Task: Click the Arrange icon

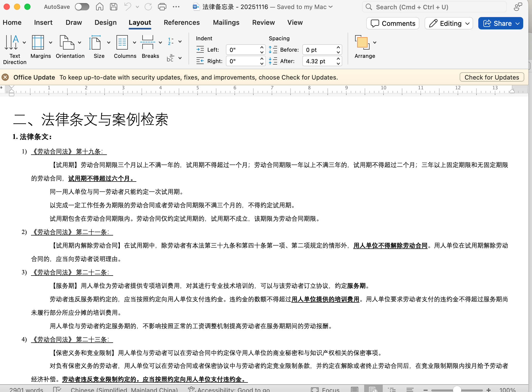Action: pyautogui.click(x=362, y=42)
